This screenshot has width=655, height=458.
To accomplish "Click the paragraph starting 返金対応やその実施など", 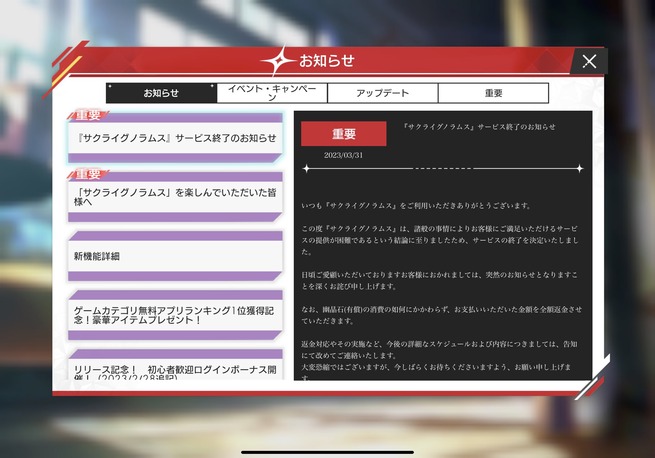I will pyautogui.click(x=439, y=350).
